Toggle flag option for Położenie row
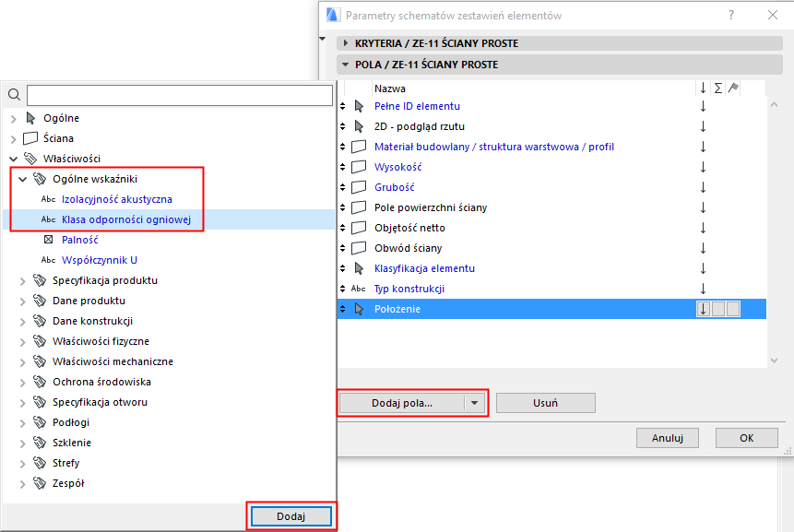794x532 pixels. (733, 309)
